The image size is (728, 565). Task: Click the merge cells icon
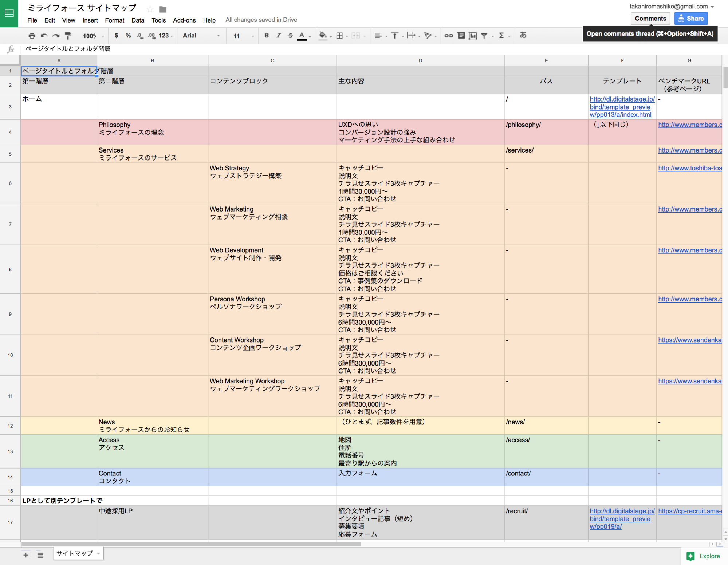(x=356, y=36)
